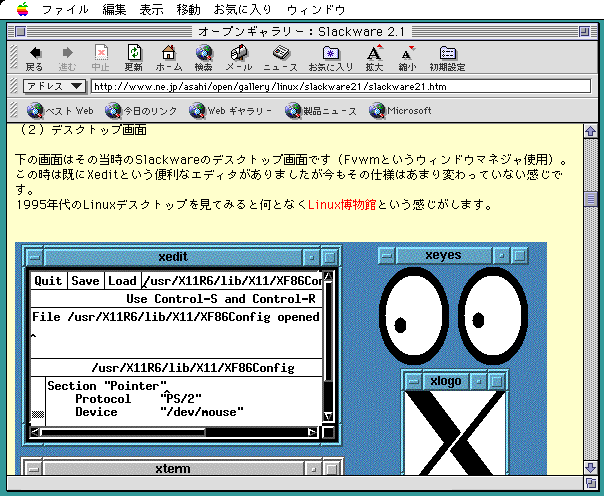
Task: Click Save button in xedit
Action: [x=85, y=280]
